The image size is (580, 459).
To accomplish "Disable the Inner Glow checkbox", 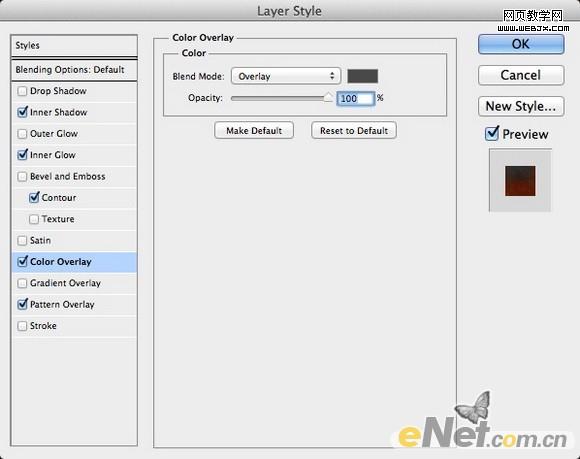I will click(22, 155).
